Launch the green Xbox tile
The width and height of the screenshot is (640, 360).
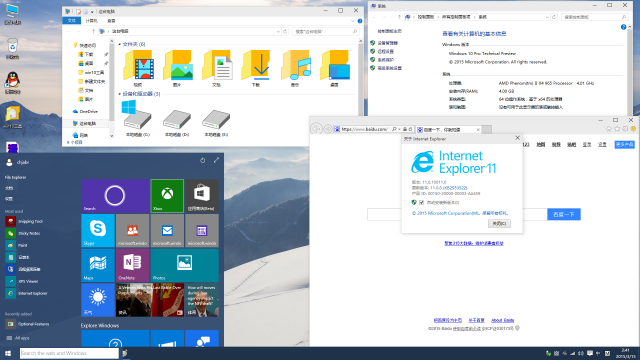pos(167,196)
